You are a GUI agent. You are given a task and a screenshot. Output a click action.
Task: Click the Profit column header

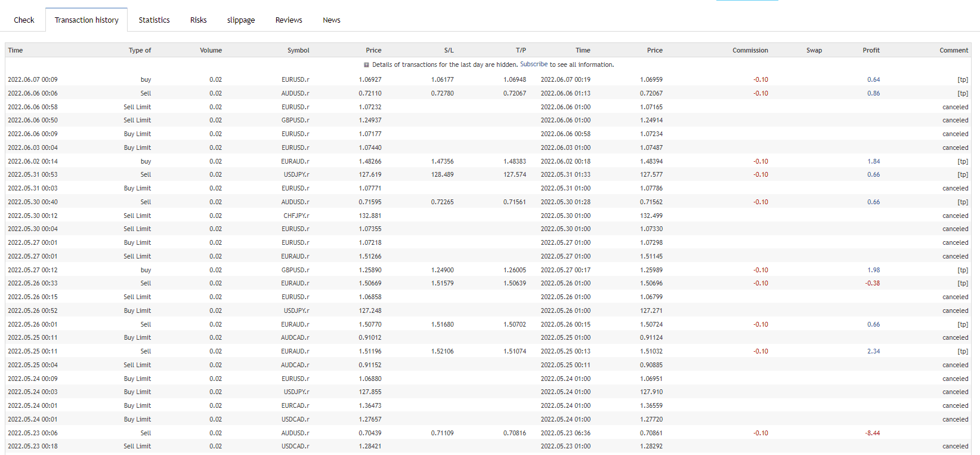(871, 50)
